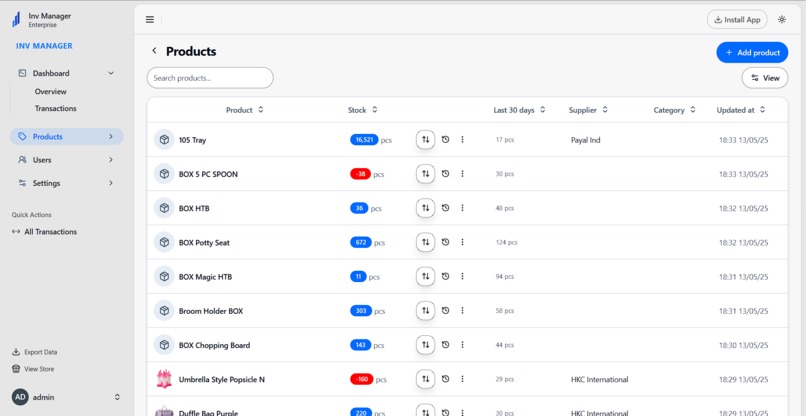Click product name Broom Holder BOX

[211, 311]
